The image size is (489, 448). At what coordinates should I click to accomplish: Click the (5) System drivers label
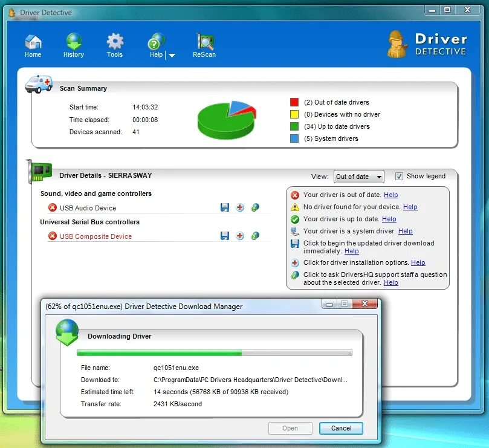point(331,139)
